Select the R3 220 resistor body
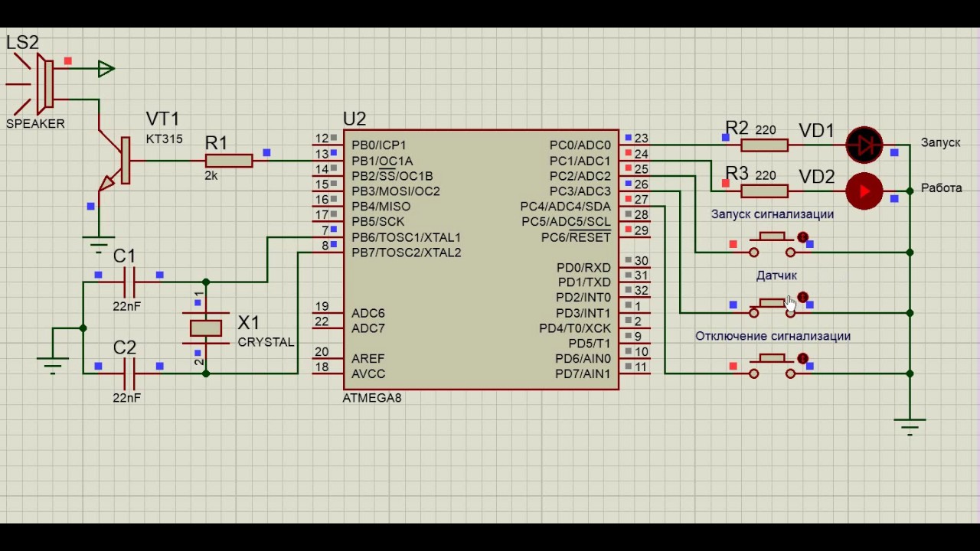This screenshot has width=980, height=551. (765, 191)
